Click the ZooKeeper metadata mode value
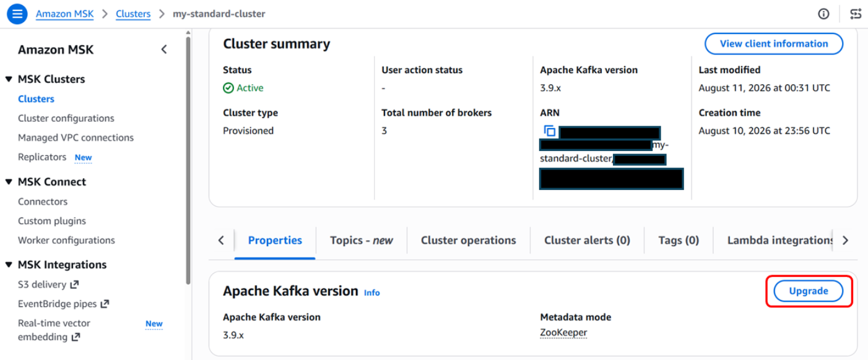The height and width of the screenshot is (360, 868). coord(563,333)
